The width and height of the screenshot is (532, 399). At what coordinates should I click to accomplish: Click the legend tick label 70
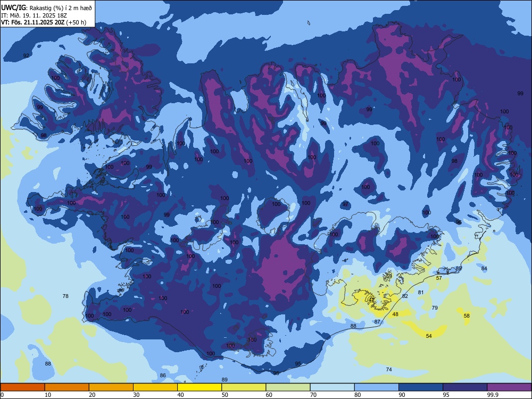click(x=313, y=395)
